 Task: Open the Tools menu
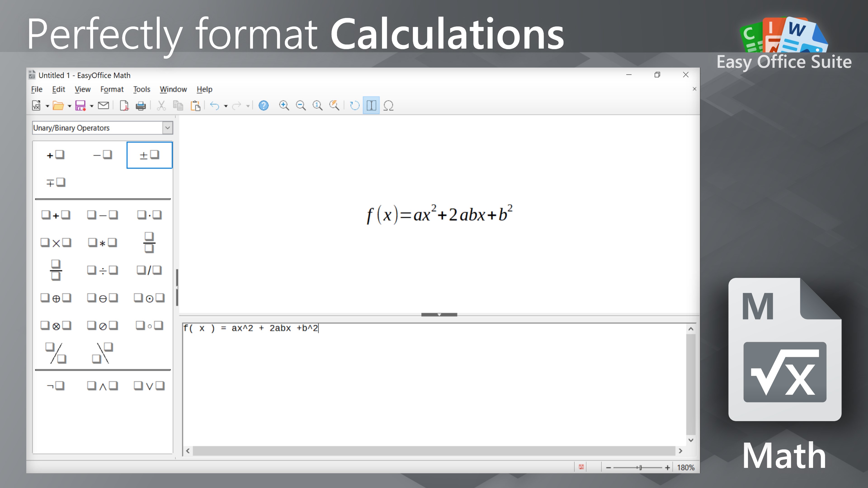[141, 89]
